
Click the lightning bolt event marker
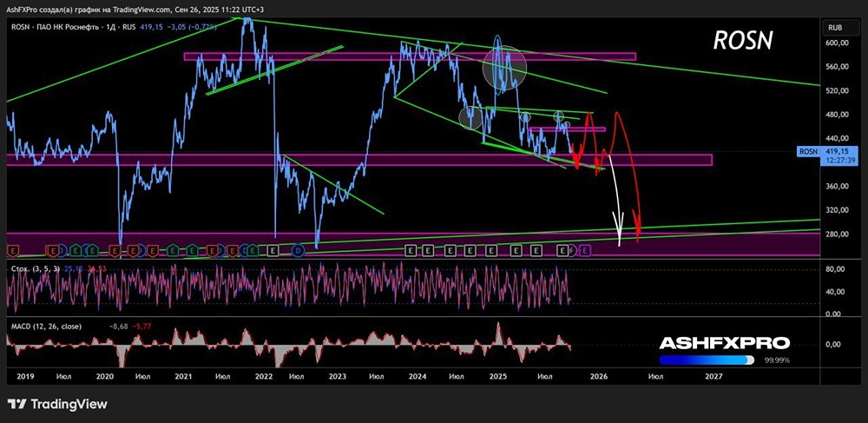click(574, 251)
